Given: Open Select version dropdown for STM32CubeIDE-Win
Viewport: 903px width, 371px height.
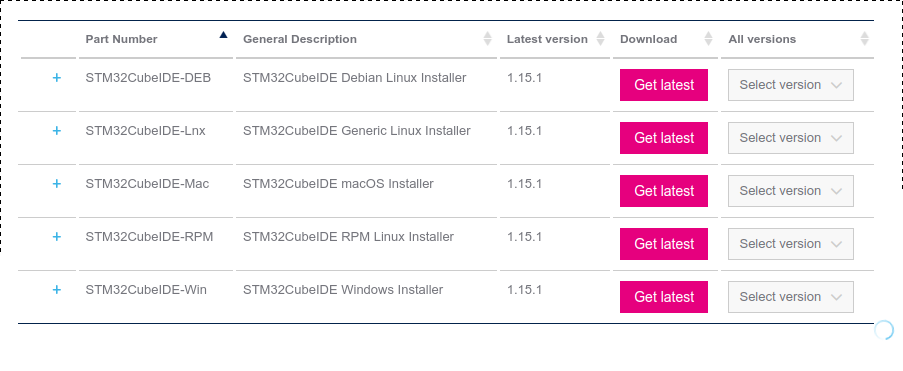Looking at the screenshot, I should 791,297.
